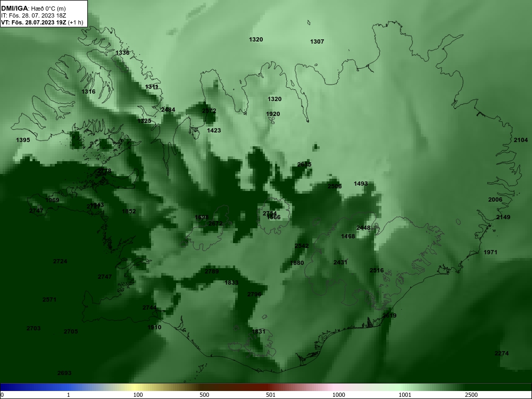Click the 2693 value label
Image resolution: width=532 pixels, height=399 pixels.
tap(64, 373)
